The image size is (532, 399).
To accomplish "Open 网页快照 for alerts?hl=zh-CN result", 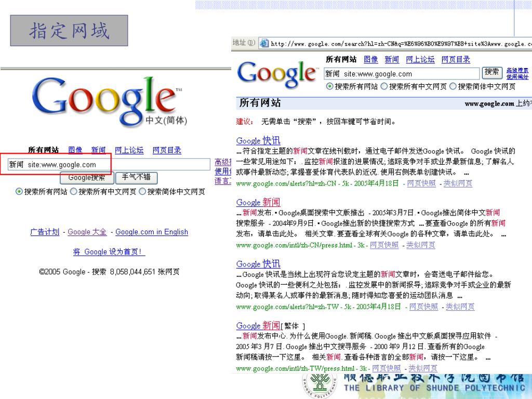I will coord(421,183).
